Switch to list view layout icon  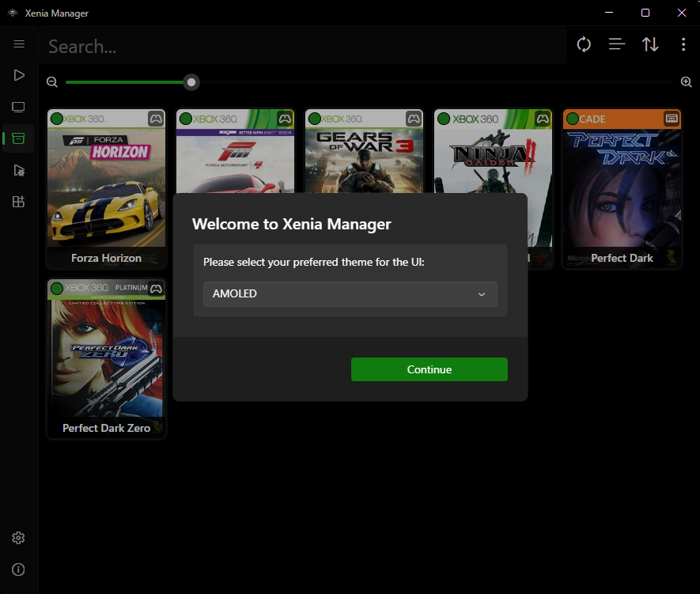[617, 44]
